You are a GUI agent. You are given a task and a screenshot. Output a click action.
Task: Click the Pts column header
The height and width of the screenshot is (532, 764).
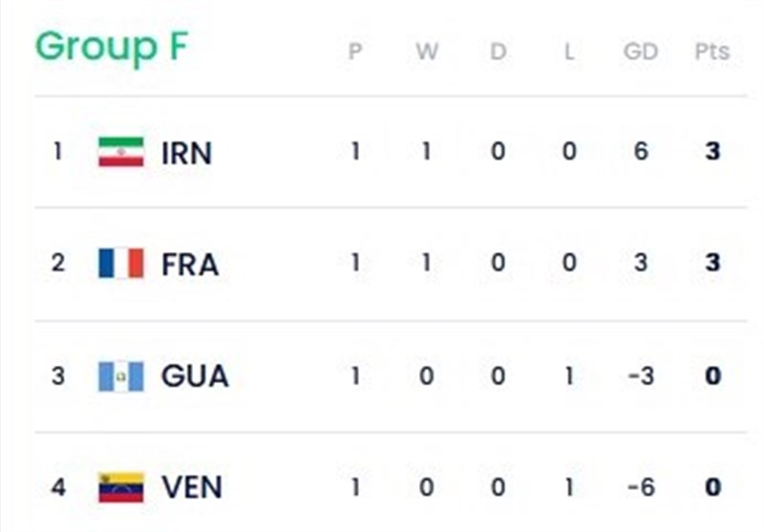point(711,52)
